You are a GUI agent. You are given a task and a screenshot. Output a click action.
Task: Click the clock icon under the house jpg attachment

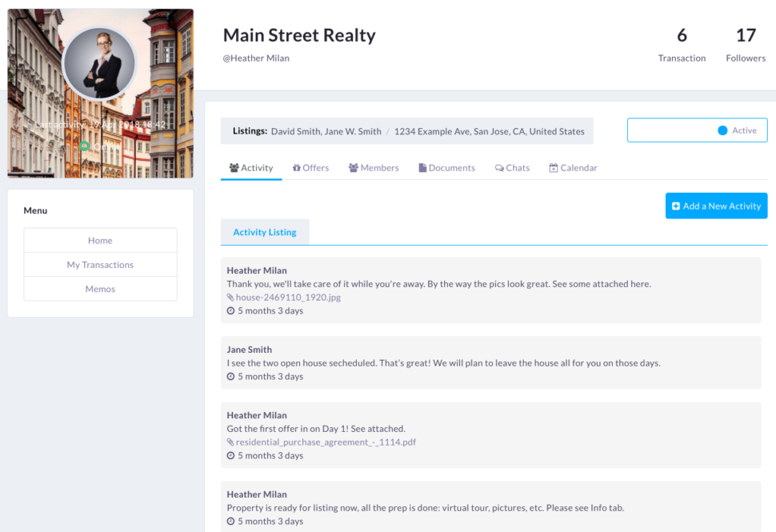click(230, 310)
